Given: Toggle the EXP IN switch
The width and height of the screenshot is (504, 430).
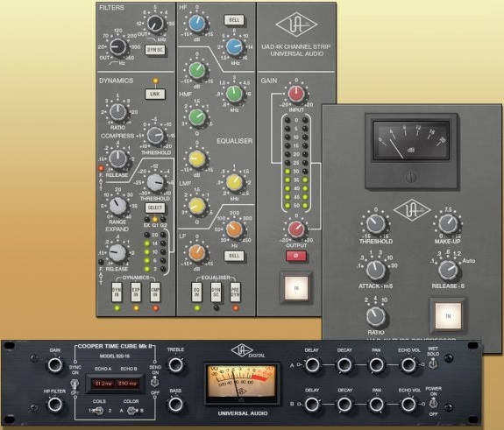Looking at the screenshot, I should tap(136, 293).
